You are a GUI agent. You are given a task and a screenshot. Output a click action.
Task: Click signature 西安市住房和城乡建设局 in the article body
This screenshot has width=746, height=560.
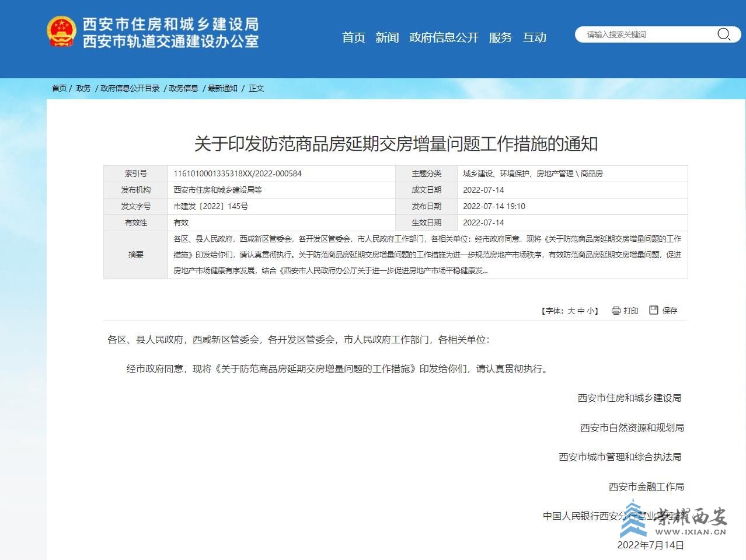click(630, 398)
